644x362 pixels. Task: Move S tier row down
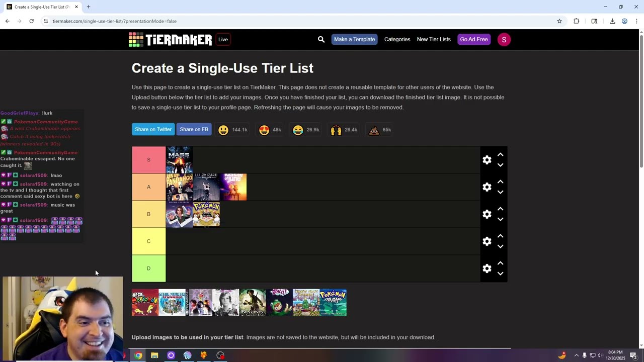(500, 165)
